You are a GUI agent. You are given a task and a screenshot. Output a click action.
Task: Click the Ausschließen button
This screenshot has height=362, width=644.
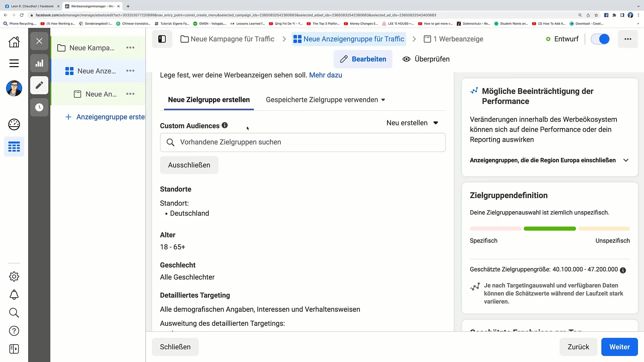point(189,165)
